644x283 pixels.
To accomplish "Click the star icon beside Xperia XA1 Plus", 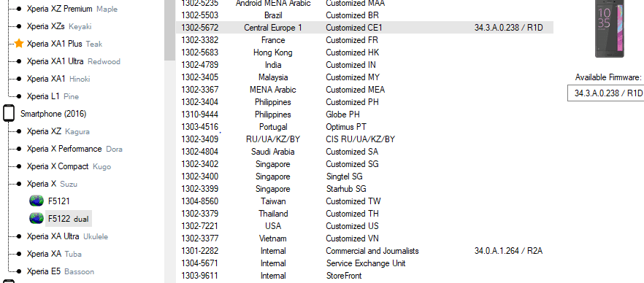I will (x=19, y=44).
